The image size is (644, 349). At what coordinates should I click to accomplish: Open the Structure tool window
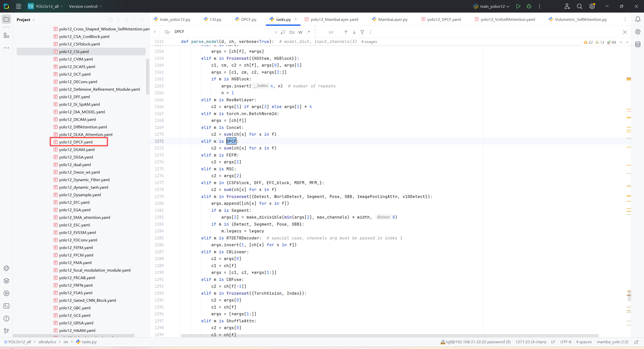point(6,35)
